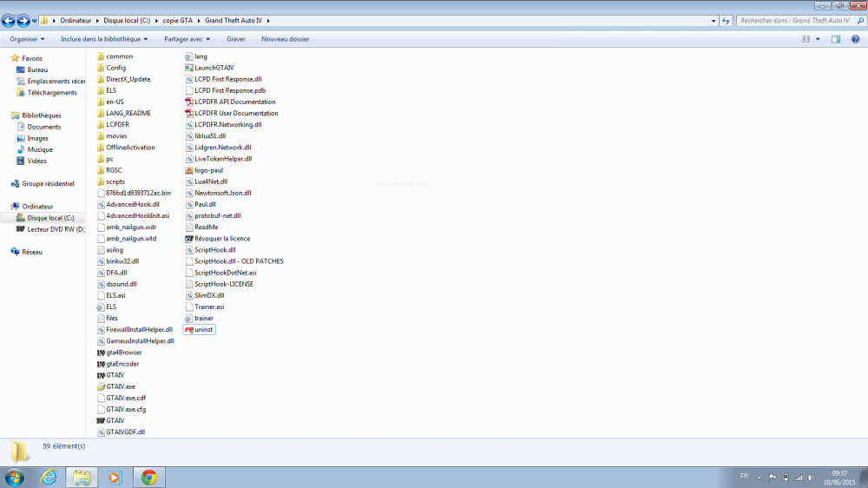Click the Forward navigation arrow
Screen dimensions: 868x488
click(23, 21)
